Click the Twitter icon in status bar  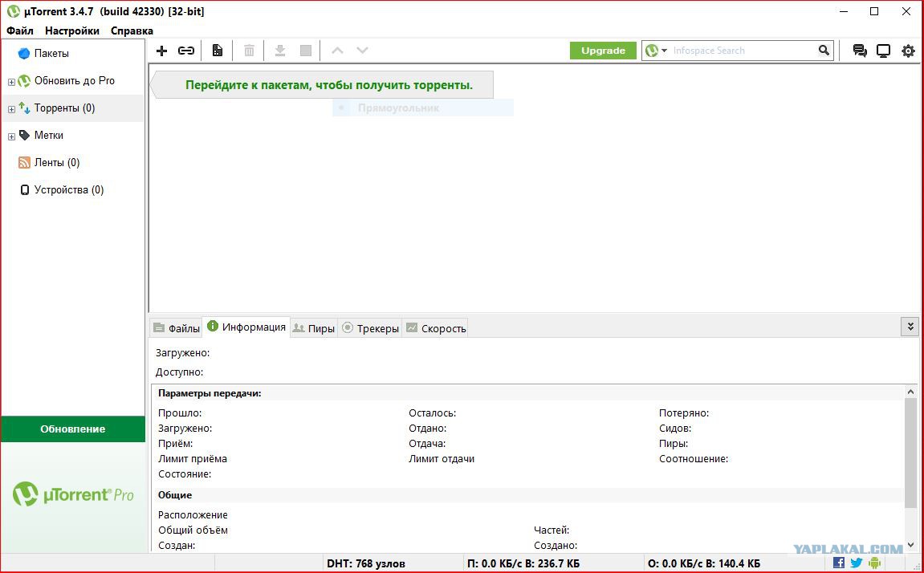[x=857, y=563]
